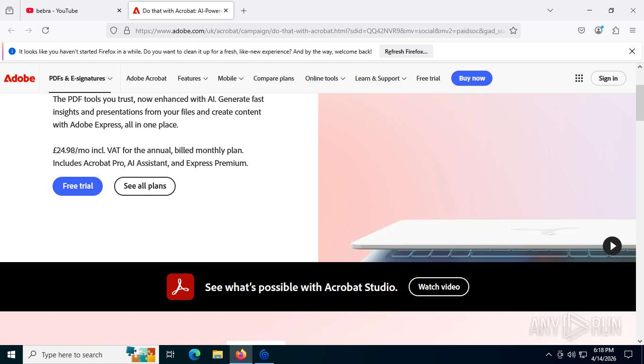Open the Firefox account icon
This screenshot has width=644, height=364.
click(599, 30)
